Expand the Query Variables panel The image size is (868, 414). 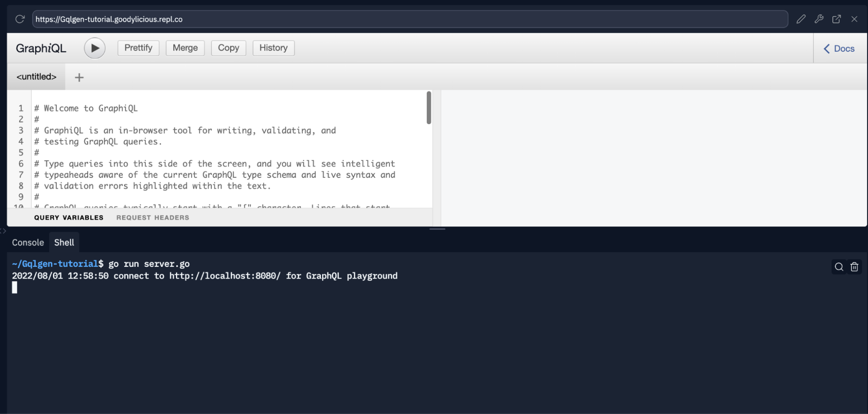[69, 217]
